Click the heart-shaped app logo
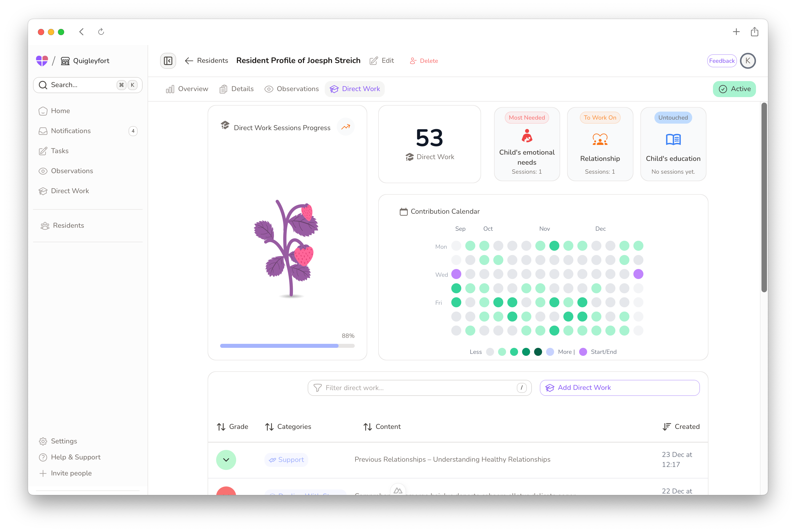The width and height of the screenshot is (796, 532). click(42, 61)
